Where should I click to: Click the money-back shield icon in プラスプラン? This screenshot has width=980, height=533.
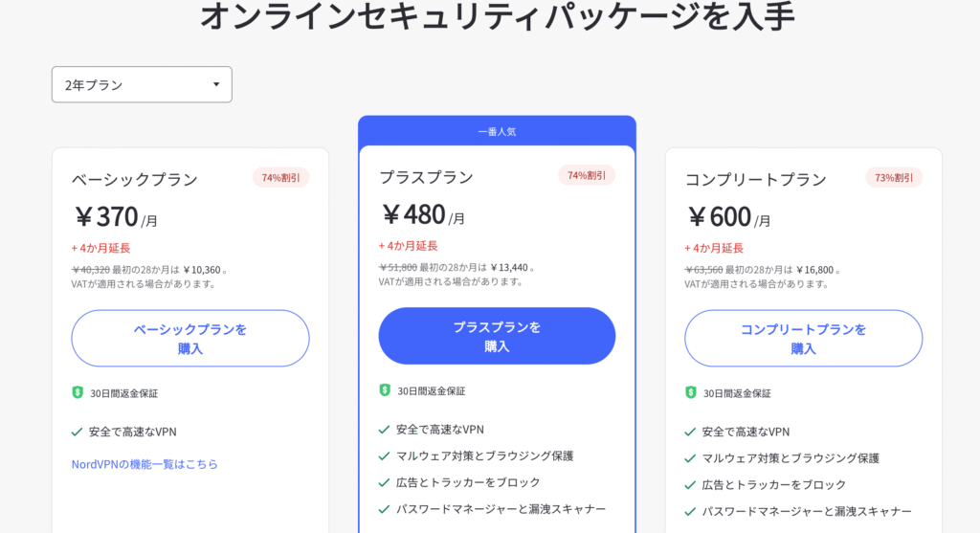pos(385,390)
